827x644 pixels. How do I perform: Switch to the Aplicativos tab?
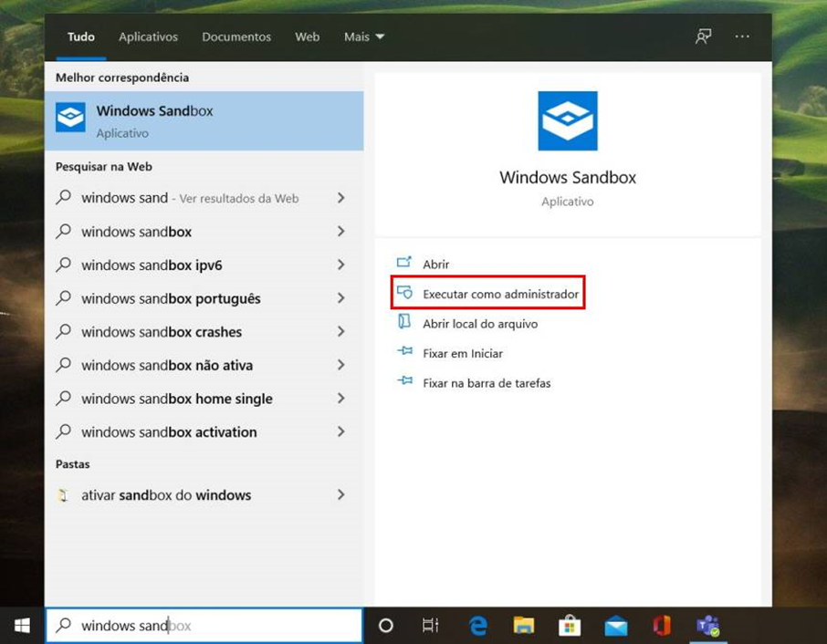coord(148,36)
